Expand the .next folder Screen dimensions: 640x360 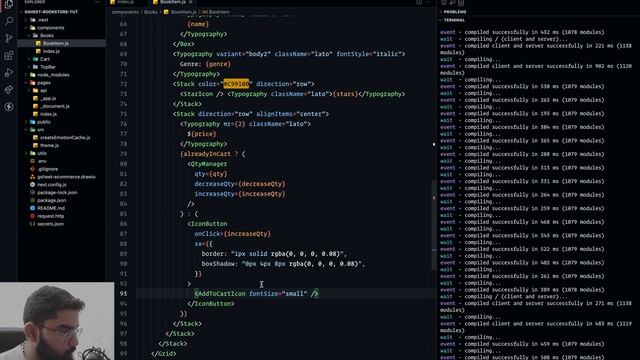[x=43, y=20]
